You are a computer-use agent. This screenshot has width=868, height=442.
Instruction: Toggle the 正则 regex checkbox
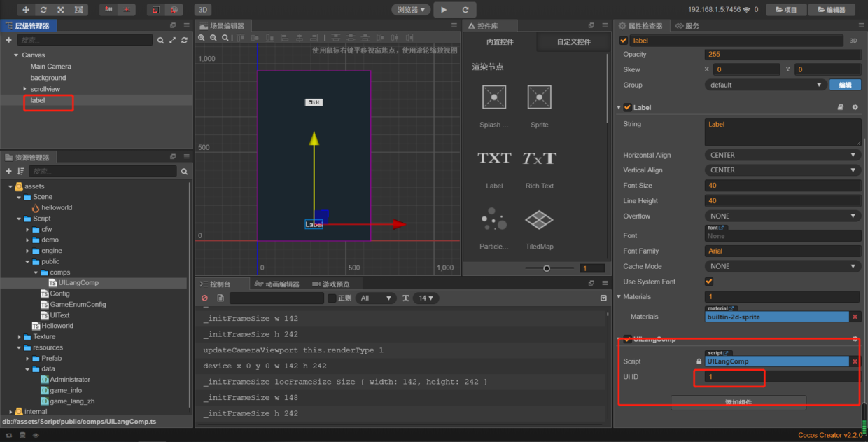[x=332, y=298]
